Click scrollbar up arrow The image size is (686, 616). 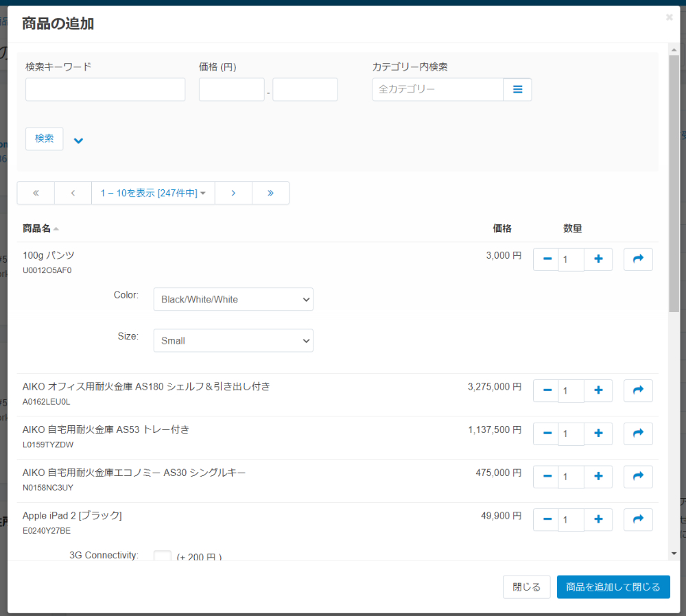point(674,50)
